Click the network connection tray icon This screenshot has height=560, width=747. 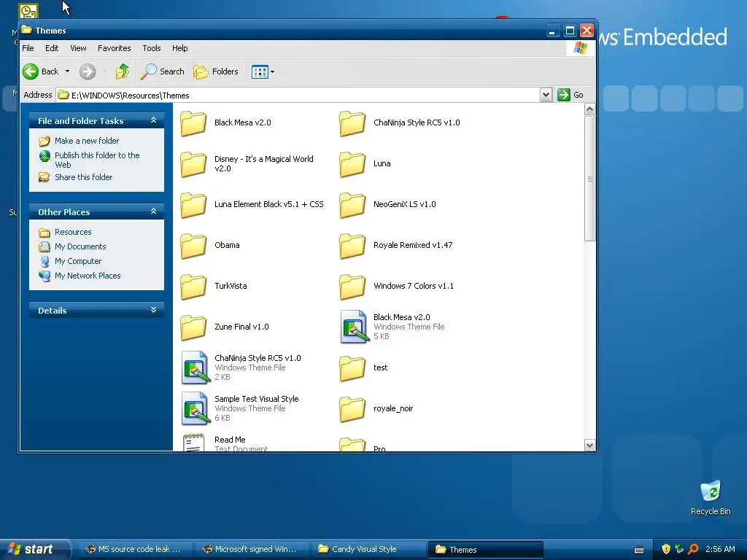pyautogui.click(x=679, y=549)
